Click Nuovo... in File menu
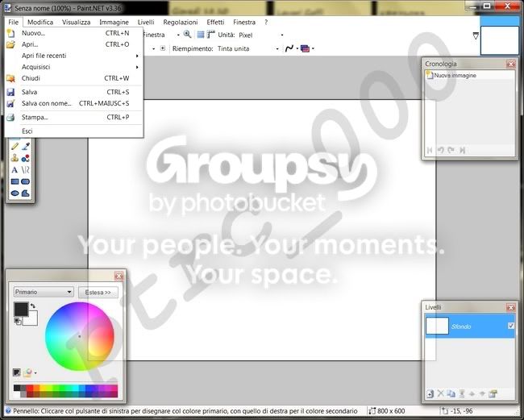This screenshot has width=524, height=420. click(x=75, y=33)
